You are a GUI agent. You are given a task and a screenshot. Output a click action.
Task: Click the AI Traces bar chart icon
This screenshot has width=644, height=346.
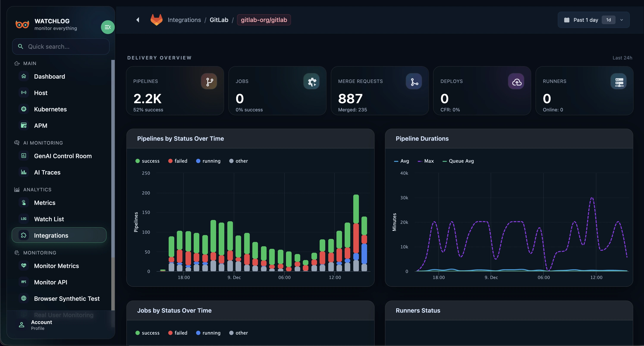click(x=24, y=172)
